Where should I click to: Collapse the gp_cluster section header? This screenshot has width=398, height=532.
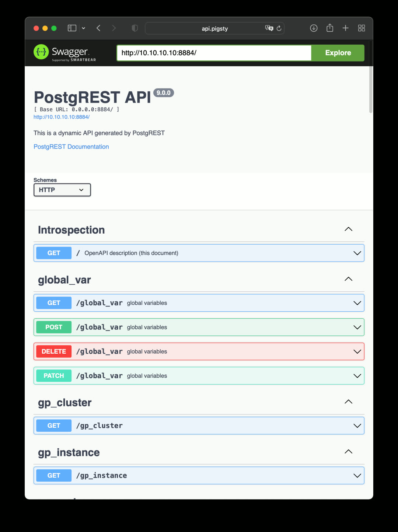(348, 402)
